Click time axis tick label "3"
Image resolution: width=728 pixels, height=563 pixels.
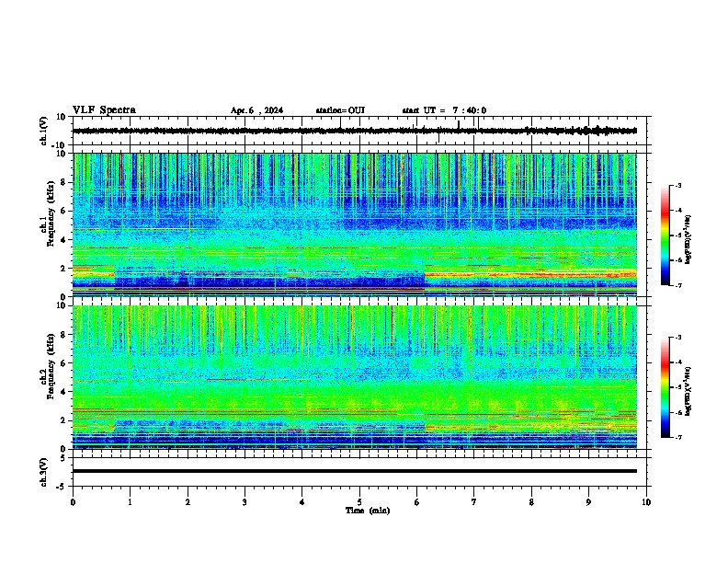click(245, 502)
